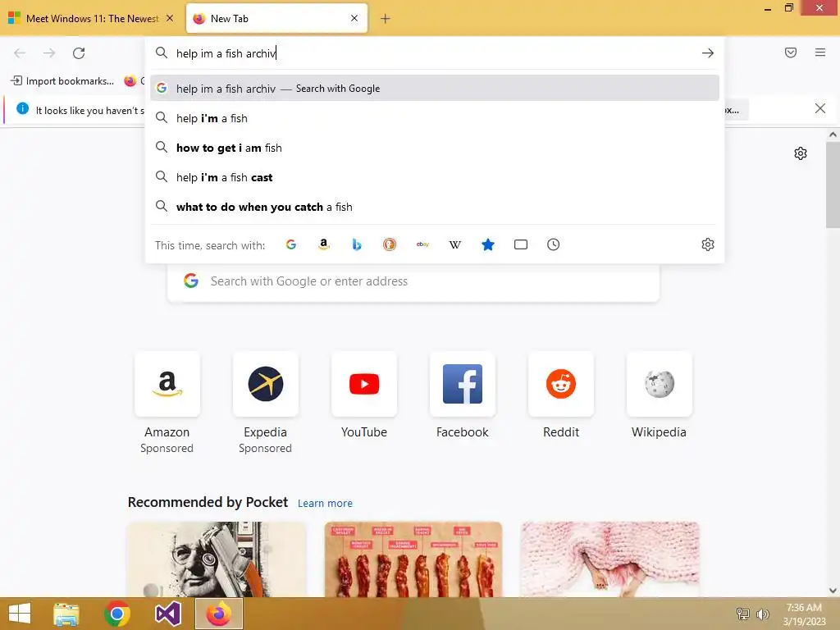Search with Bing one-off icon

(x=357, y=244)
